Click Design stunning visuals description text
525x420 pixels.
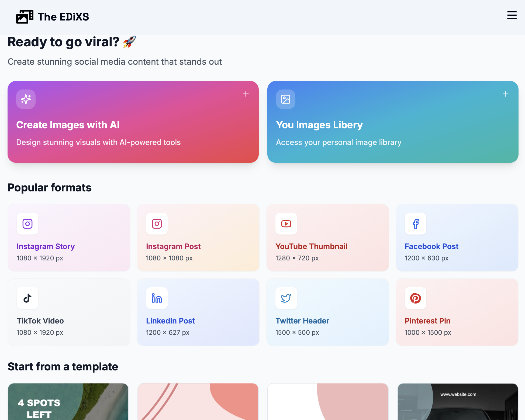click(x=98, y=142)
